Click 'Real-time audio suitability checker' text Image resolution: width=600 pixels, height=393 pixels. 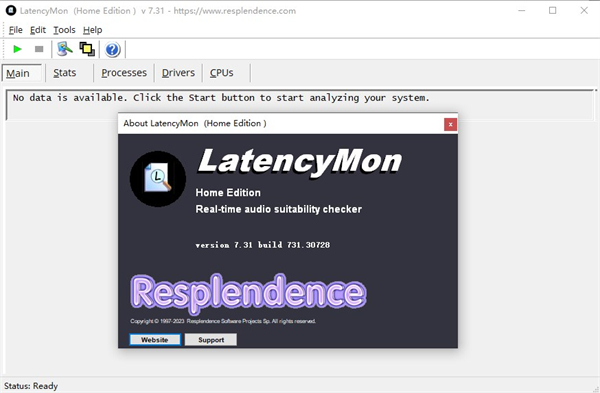click(x=279, y=209)
